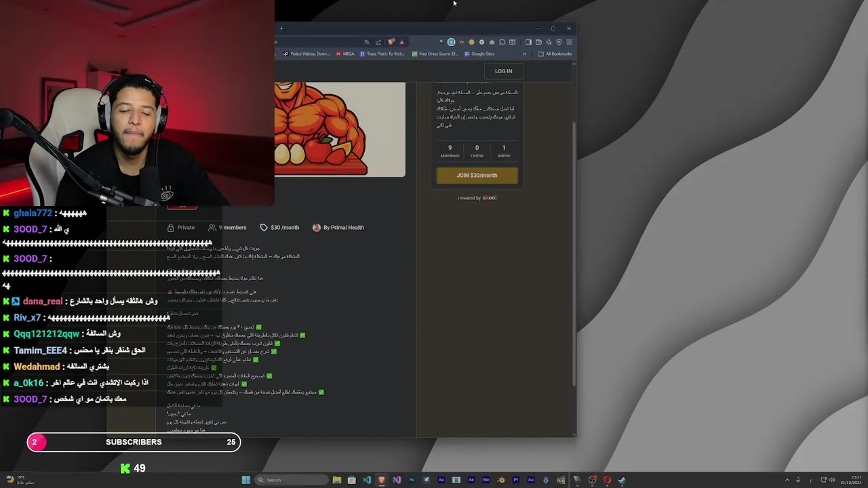
Task: Click the 9 members label under image
Action: pos(227,228)
